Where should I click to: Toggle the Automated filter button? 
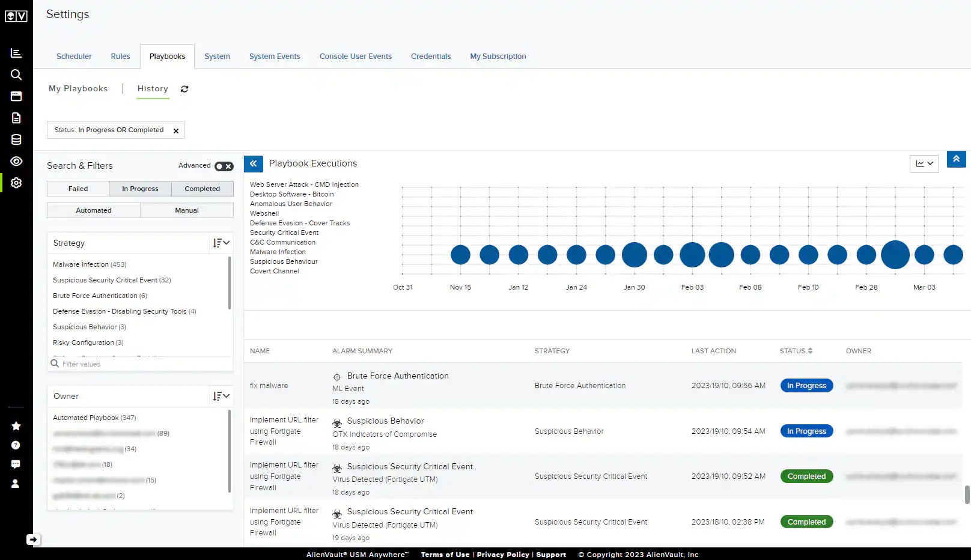94,210
